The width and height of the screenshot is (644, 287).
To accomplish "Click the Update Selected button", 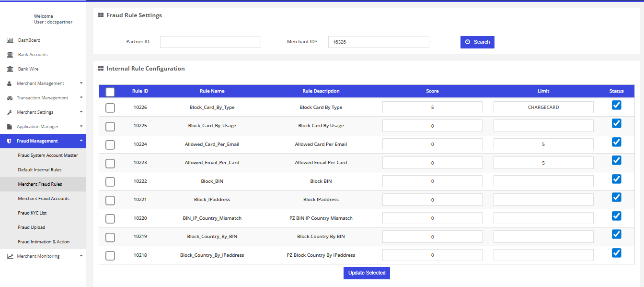I will [367, 273].
